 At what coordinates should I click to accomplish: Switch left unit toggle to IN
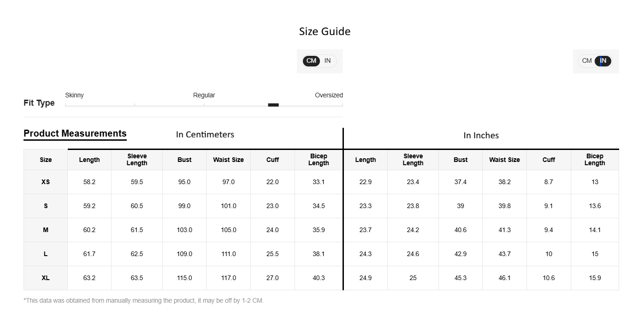(x=327, y=61)
